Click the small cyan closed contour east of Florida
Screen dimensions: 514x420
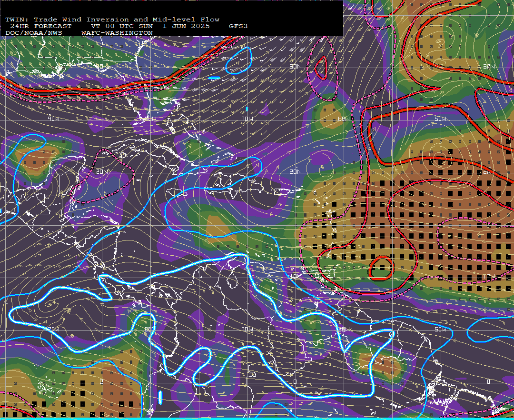tap(239, 60)
